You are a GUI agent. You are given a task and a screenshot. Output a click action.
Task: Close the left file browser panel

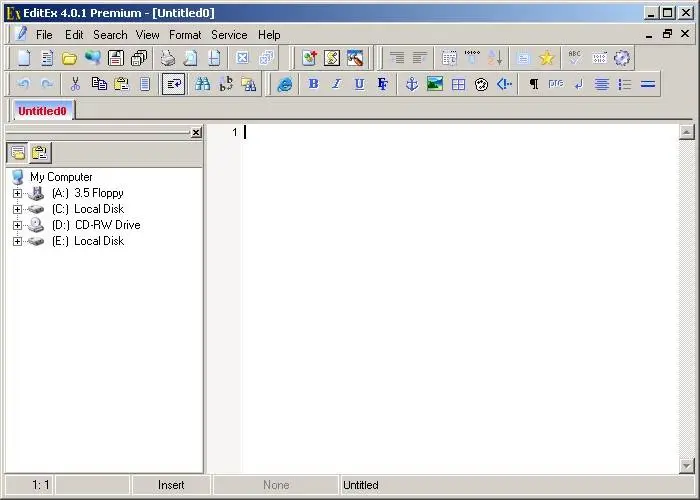click(x=196, y=133)
